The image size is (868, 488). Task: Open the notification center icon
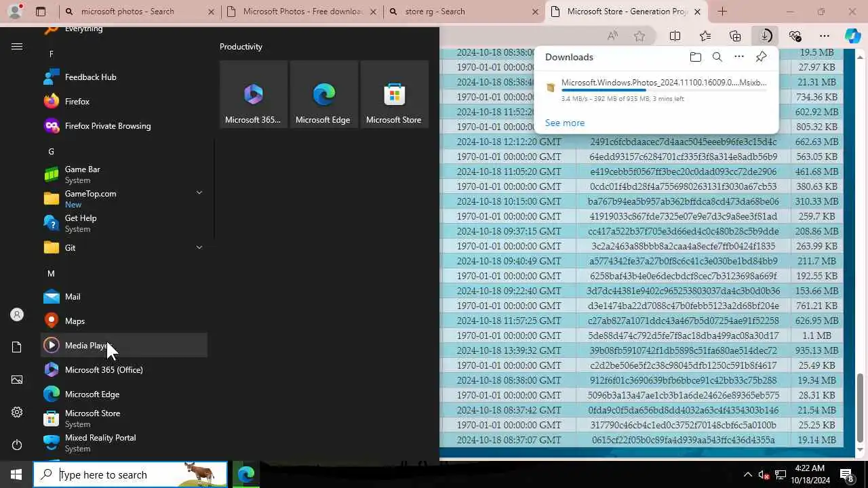click(x=847, y=474)
